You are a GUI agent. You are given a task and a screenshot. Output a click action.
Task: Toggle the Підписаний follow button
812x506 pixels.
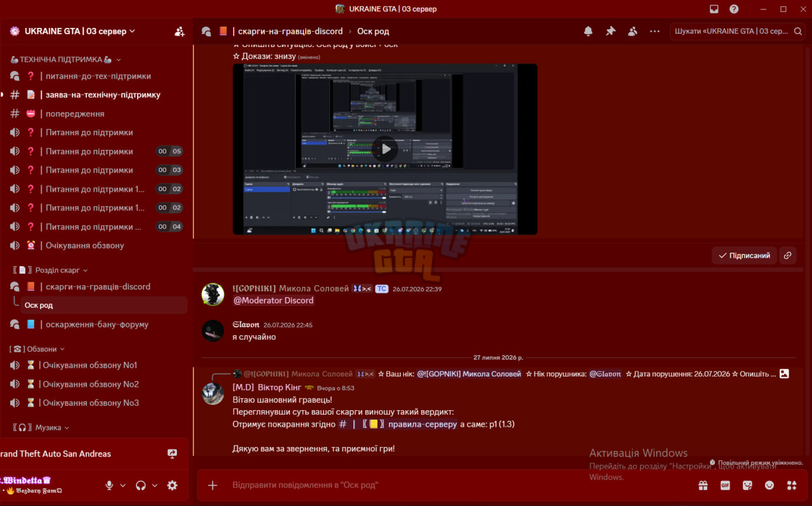coord(744,255)
